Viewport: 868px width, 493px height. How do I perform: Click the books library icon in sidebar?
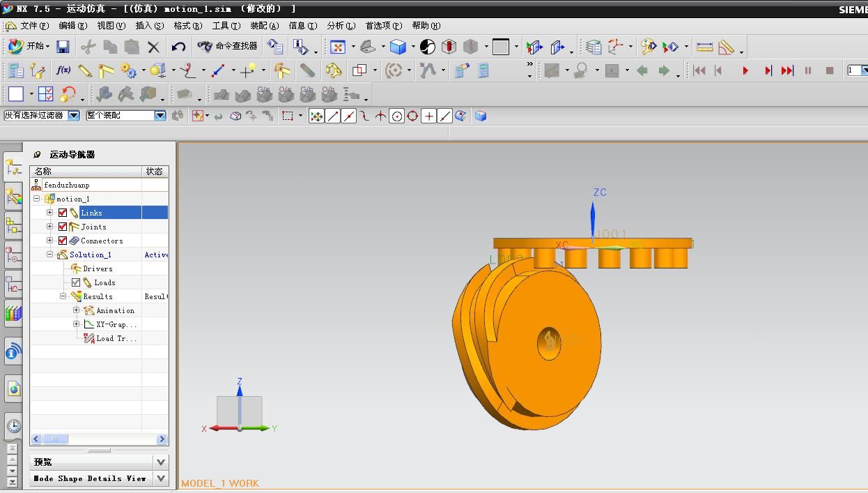13,314
